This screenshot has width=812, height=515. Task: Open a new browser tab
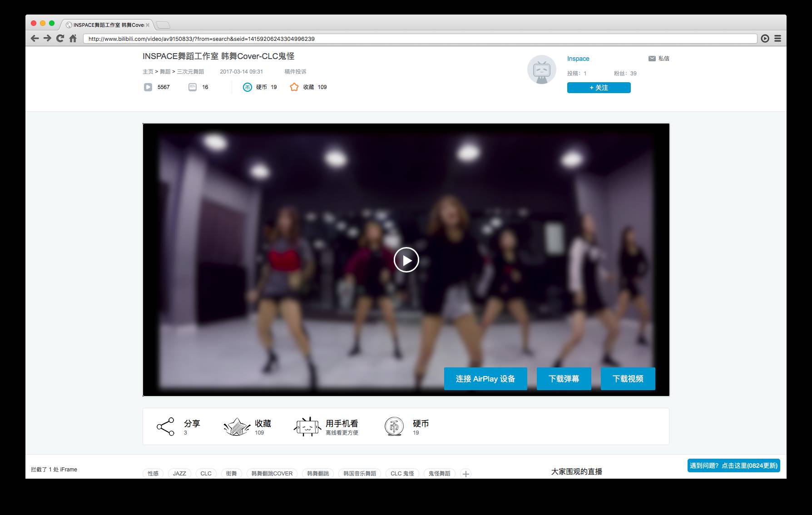(163, 25)
